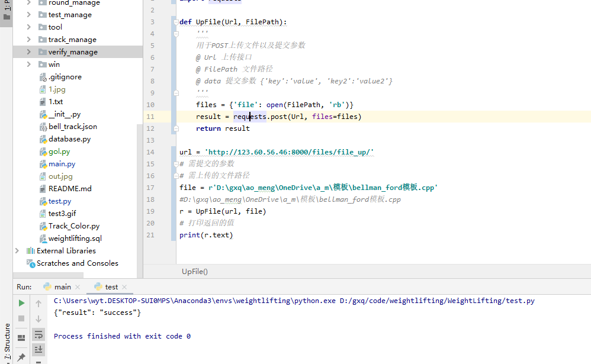Image resolution: width=591 pixels, height=364 pixels.
Task: Expand the round_manage folder
Action: (x=28, y=2)
